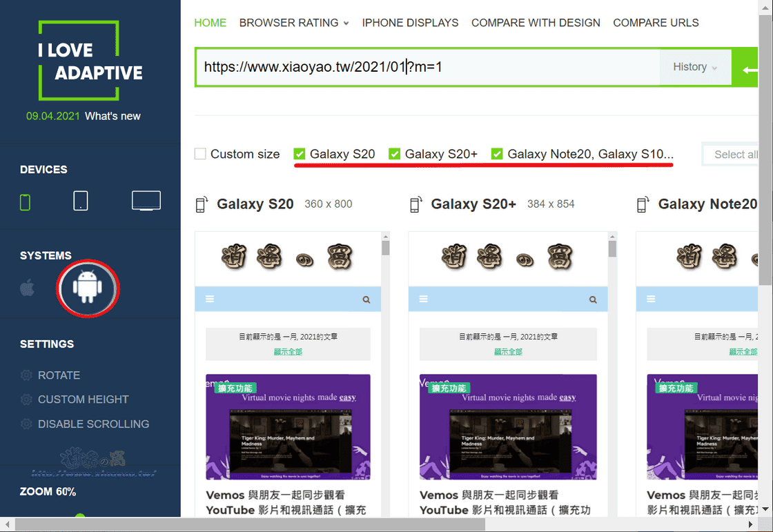This screenshot has width=773, height=532.
Task: Click the Select all button
Action: (731, 155)
